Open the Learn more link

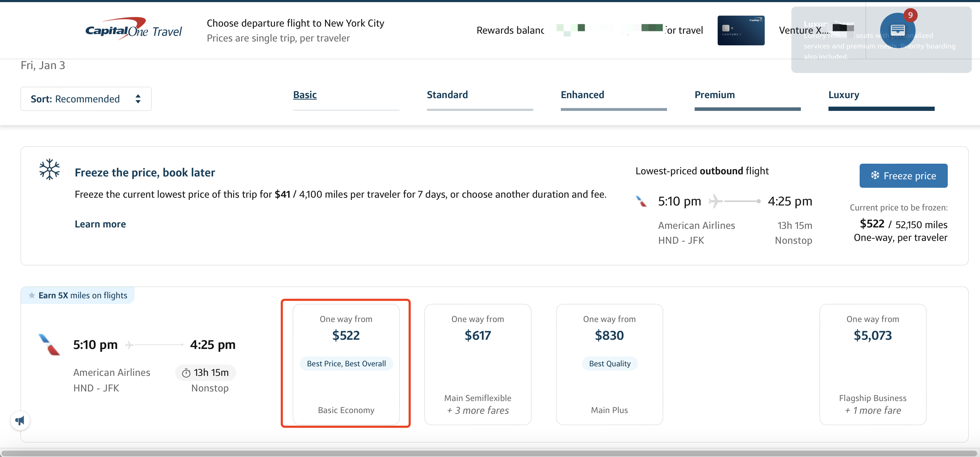tap(100, 224)
